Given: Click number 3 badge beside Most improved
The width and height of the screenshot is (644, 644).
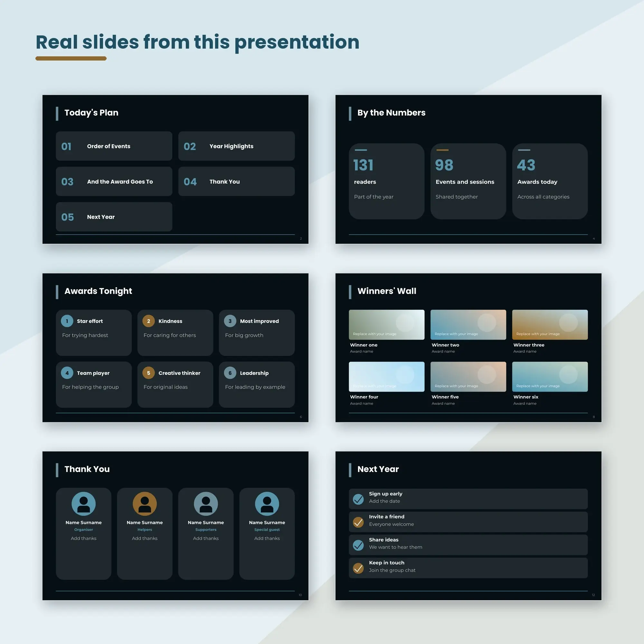Looking at the screenshot, I should pos(230,321).
